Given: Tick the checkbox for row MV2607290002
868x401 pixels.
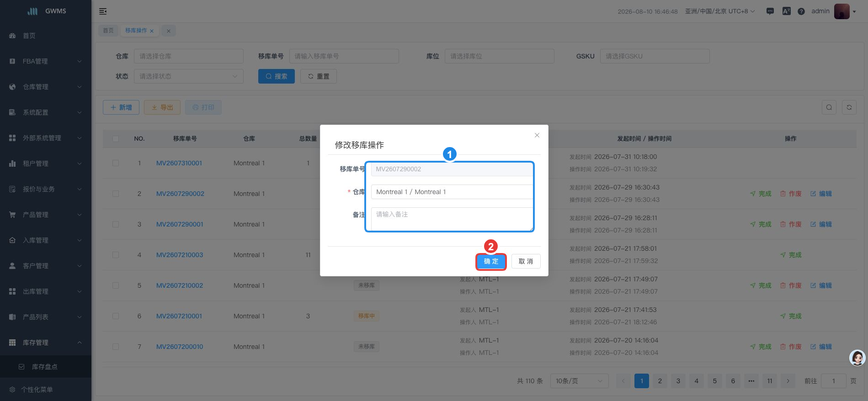Looking at the screenshot, I should (116, 194).
